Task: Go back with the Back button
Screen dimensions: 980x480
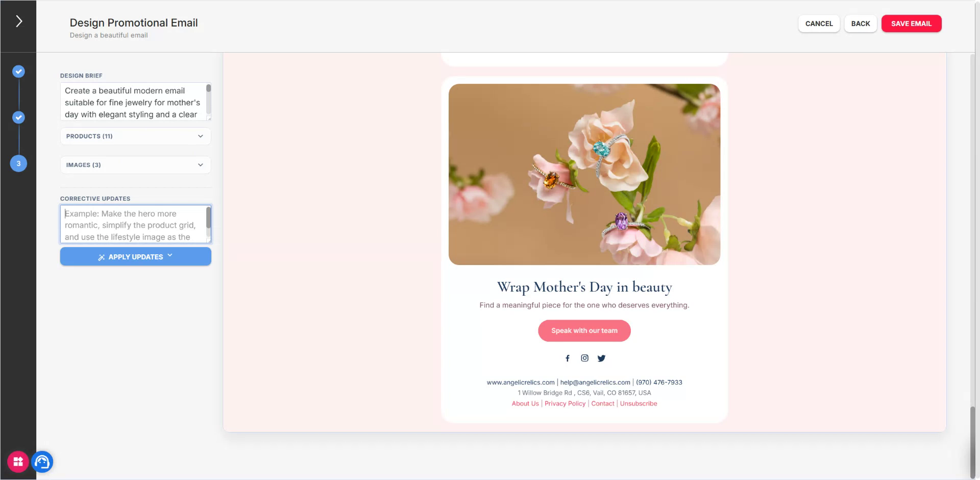Action: click(x=860, y=23)
